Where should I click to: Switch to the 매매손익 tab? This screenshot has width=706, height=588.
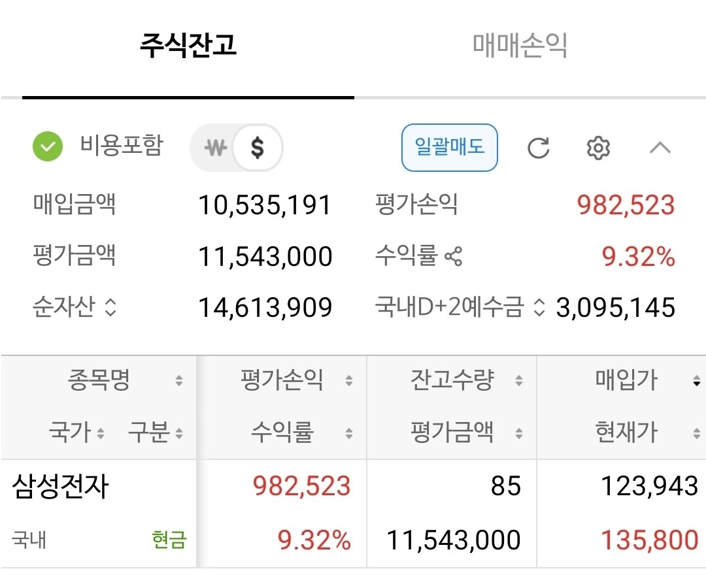(x=520, y=46)
